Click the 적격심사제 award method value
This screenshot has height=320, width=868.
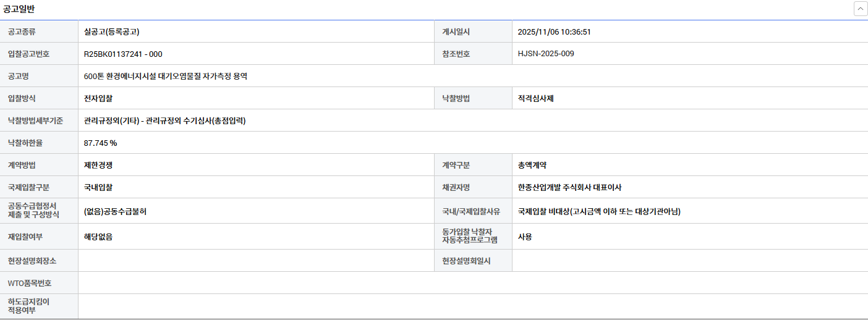point(536,98)
